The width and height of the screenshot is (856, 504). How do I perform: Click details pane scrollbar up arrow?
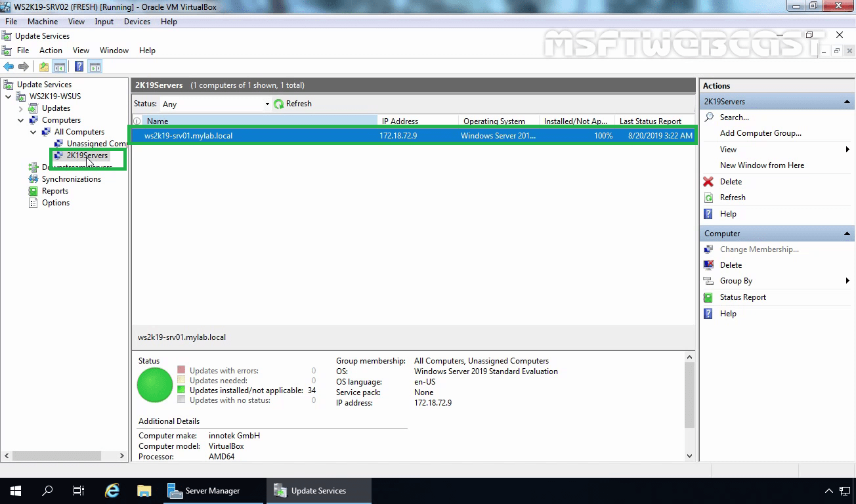(x=689, y=357)
